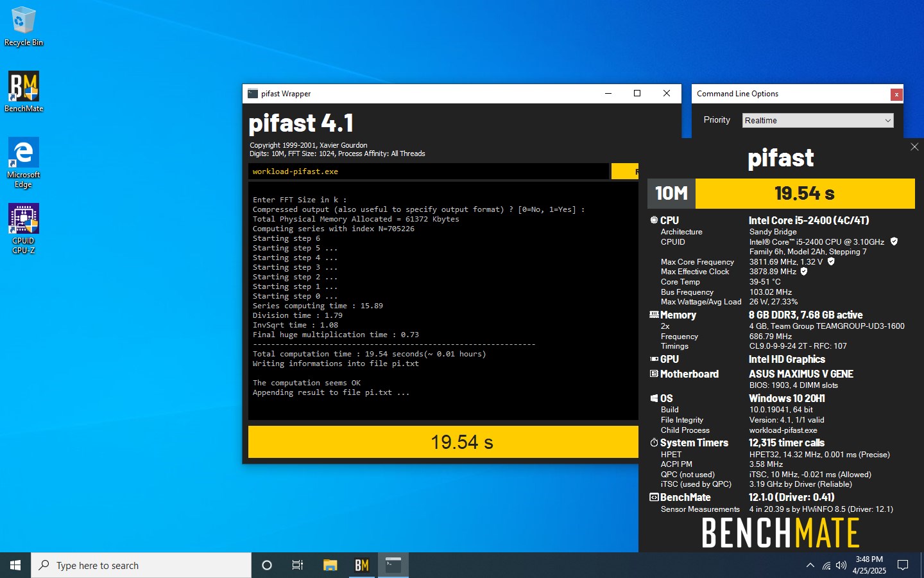Click the Total computation time line in console

point(369,354)
